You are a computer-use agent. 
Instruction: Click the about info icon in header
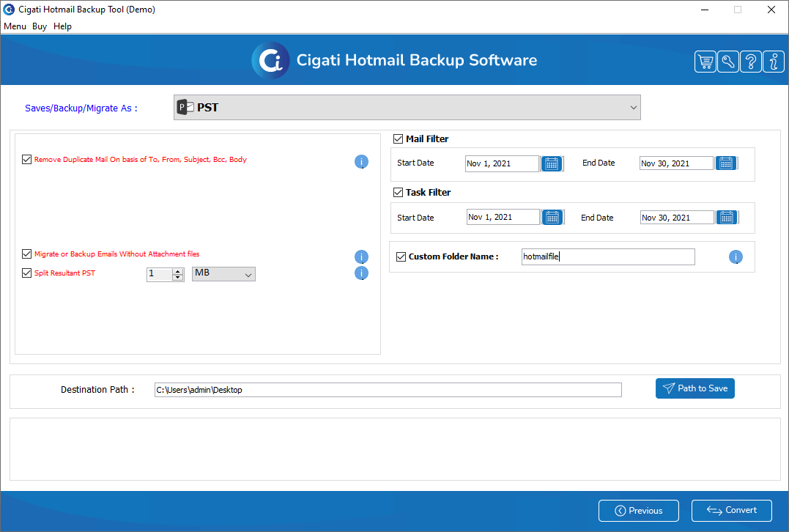774,62
